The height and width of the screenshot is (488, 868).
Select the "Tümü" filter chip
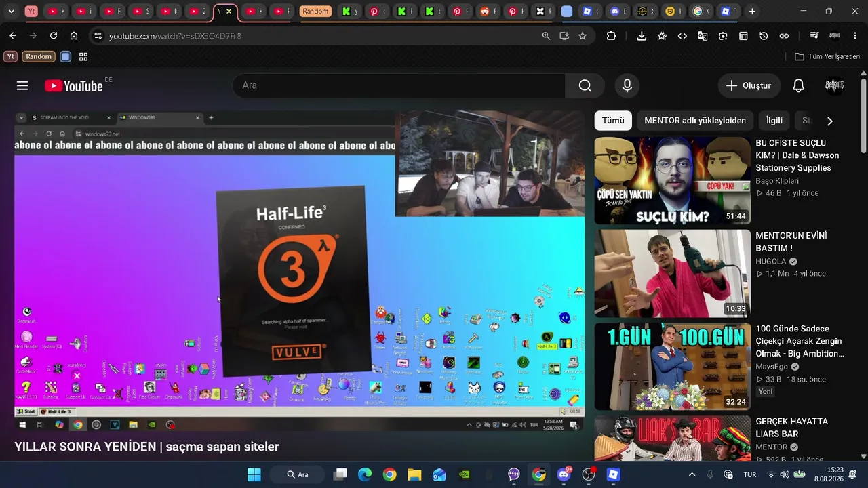coord(613,121)
